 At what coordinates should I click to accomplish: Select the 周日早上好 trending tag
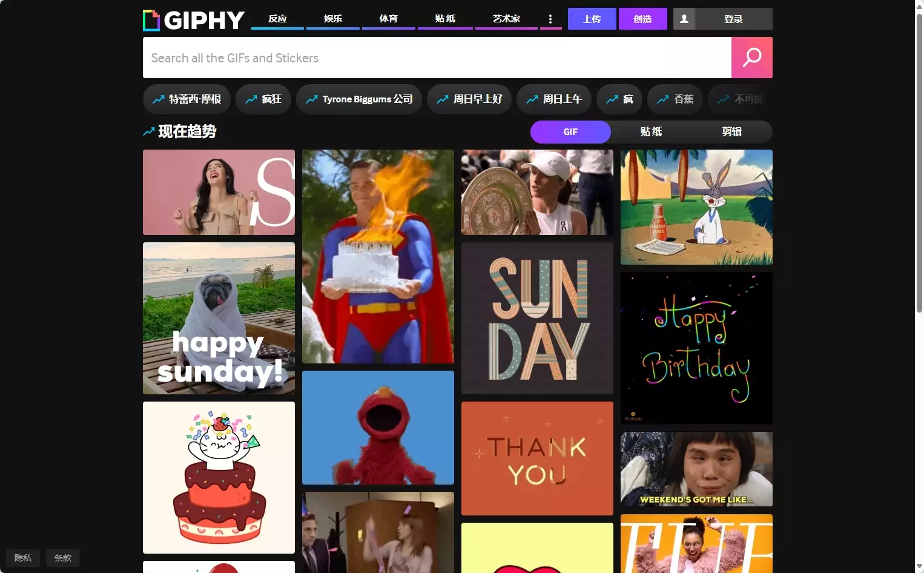(469, 99)
